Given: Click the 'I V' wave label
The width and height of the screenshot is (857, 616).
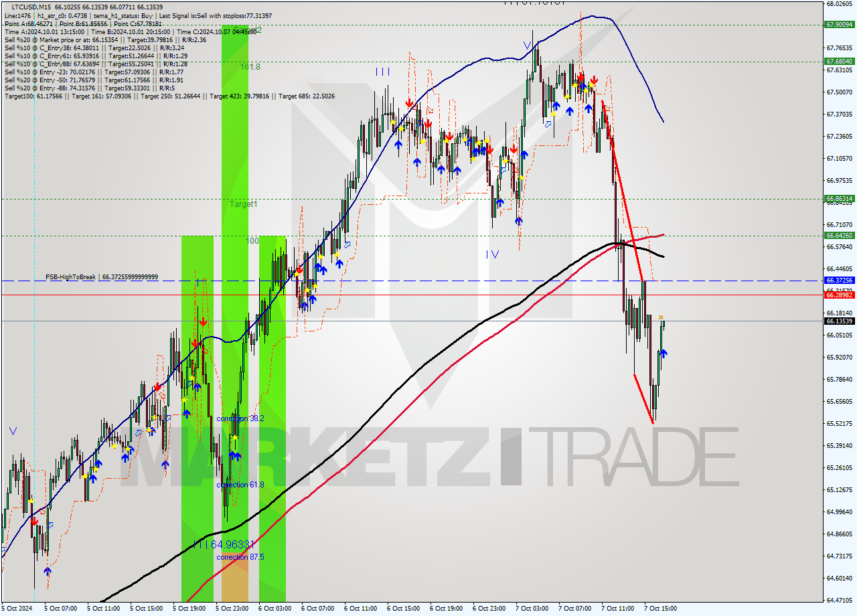Looking at the screenshot, I should tap(492, 254).
